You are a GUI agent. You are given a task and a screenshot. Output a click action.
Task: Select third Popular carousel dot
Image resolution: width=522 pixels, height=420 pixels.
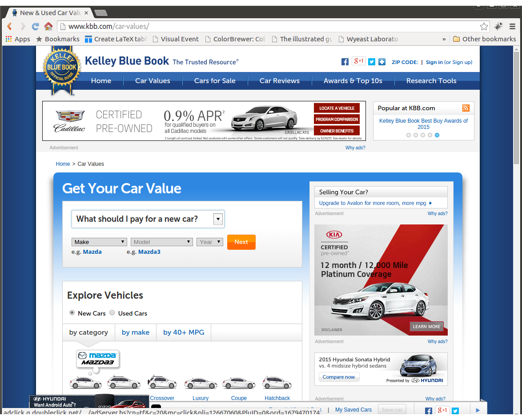[423, 135]
